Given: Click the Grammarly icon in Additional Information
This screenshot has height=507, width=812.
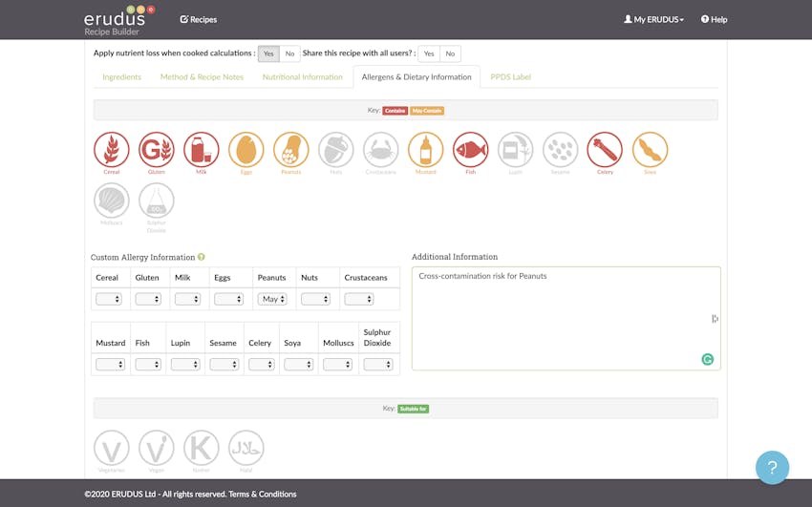Looking at the screenshot, I should 707,359.
